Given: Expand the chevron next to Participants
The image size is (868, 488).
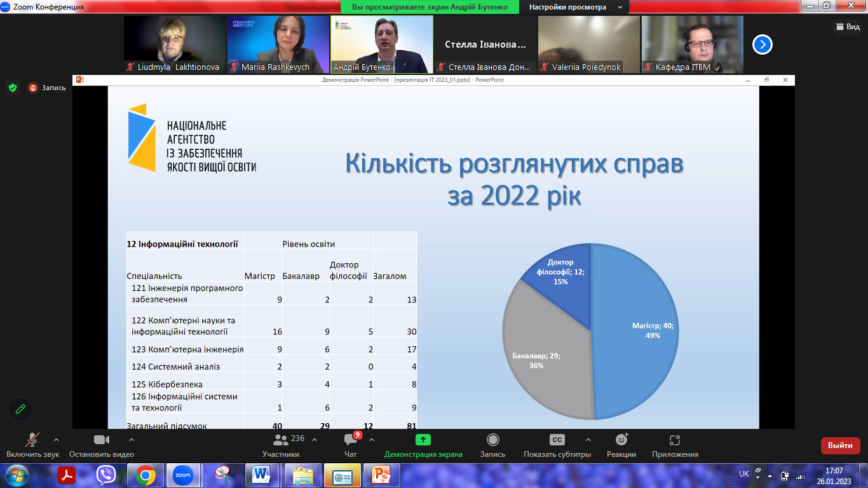Looking at the screenshot, I should click(x=315, y=440).
